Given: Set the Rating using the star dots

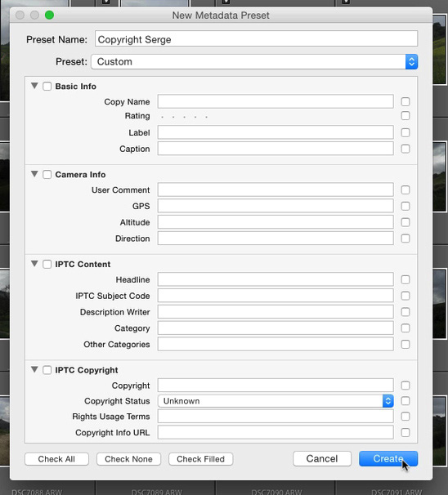Looking at the screenshot, I should pos(184,117).
